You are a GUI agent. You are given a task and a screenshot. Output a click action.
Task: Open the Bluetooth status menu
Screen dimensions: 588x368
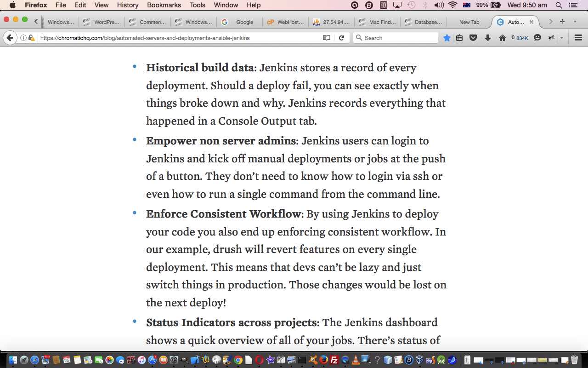425,5
